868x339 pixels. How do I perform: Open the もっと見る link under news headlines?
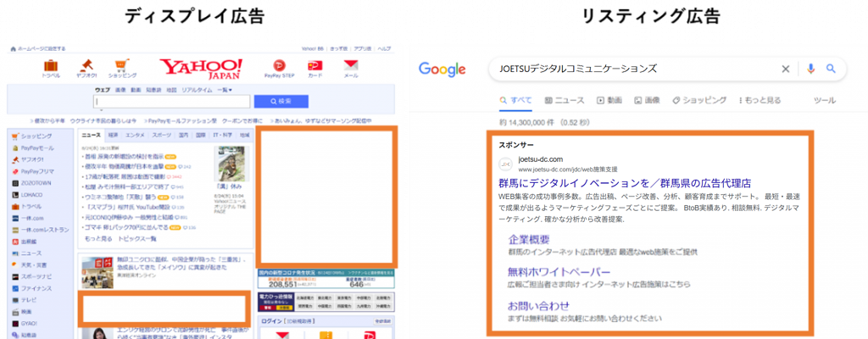[x=98, y=239]
